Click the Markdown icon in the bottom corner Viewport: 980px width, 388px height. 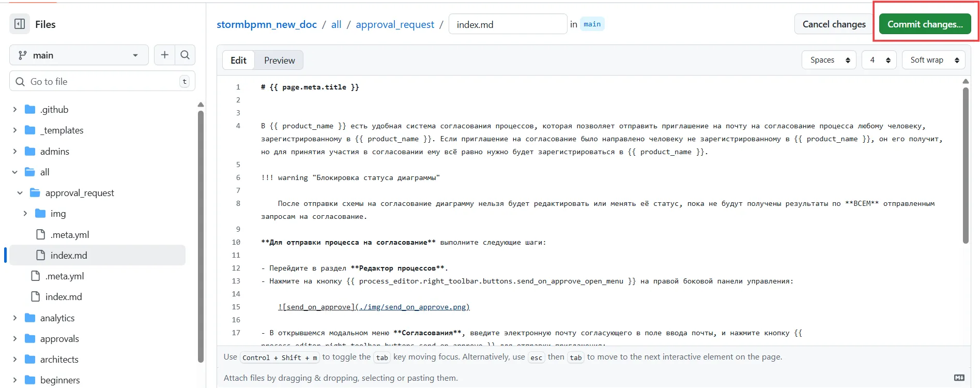pyautogui.click(x=959, y=378)
